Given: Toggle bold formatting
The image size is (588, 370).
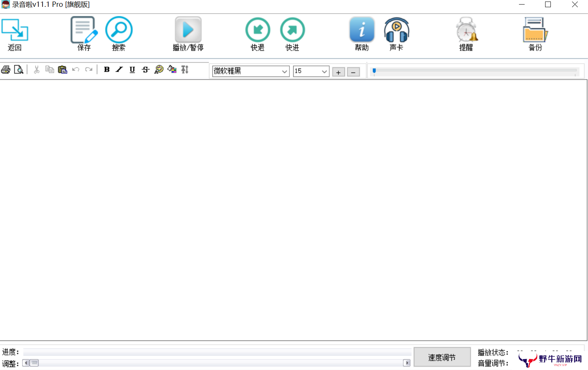Looking at the screenshot, I should tap(107, 69).
